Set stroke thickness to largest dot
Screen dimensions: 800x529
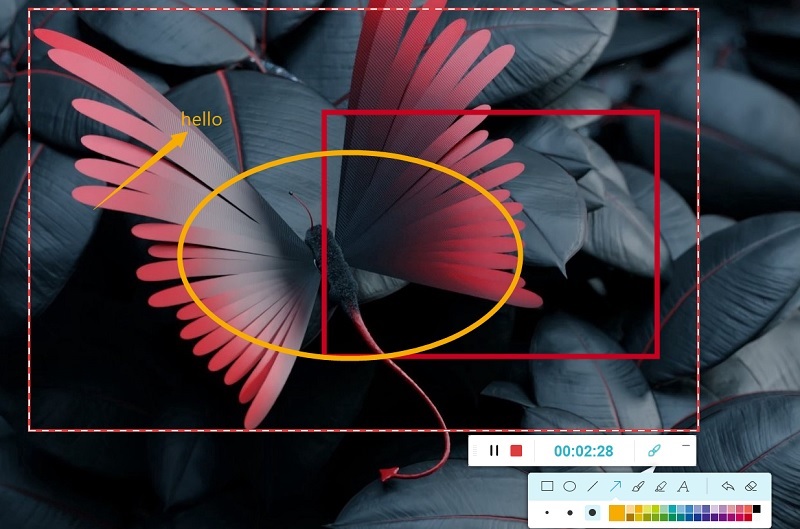592,512
